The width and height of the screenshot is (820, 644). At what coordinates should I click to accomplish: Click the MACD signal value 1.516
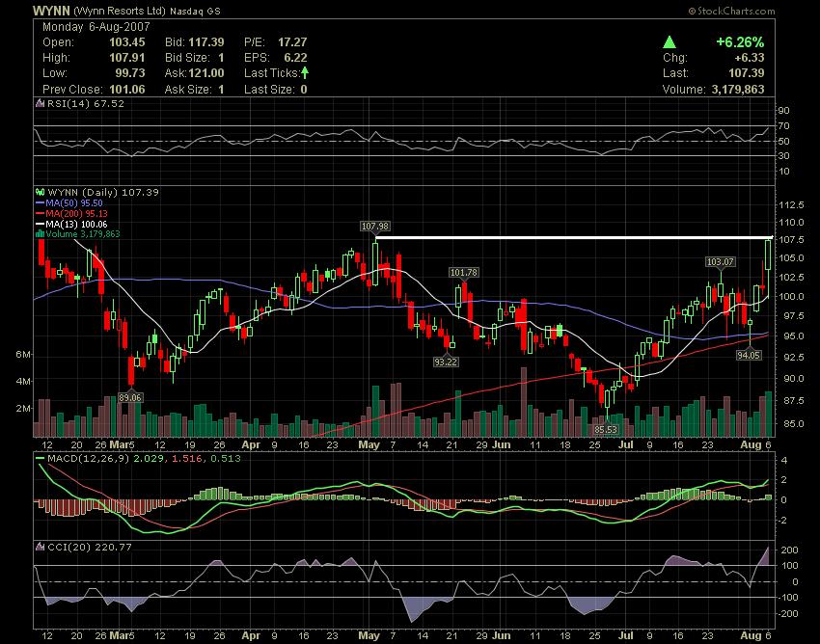coord(187,459)
